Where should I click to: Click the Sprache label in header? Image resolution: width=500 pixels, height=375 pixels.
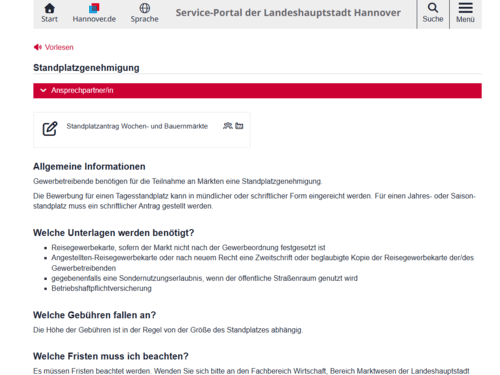tap(144, 19)
